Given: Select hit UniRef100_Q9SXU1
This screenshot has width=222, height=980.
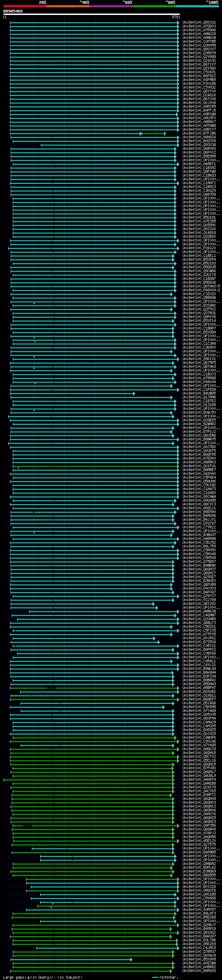Looking at the screenshot, I should click(199, 23).
